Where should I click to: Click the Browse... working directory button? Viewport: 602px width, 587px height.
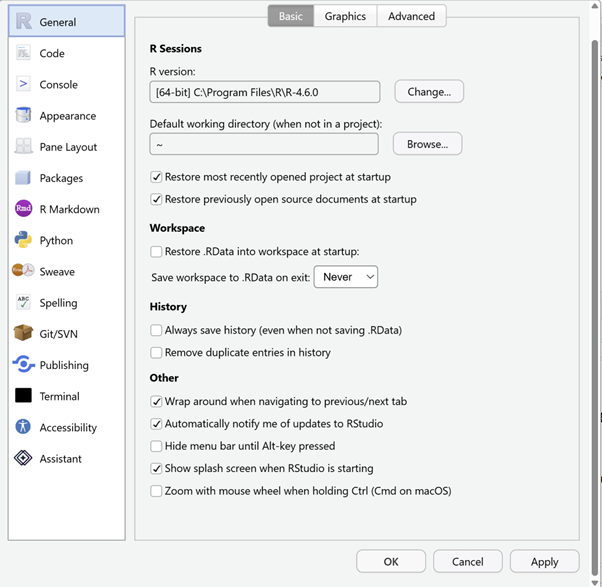coord(427,144)
